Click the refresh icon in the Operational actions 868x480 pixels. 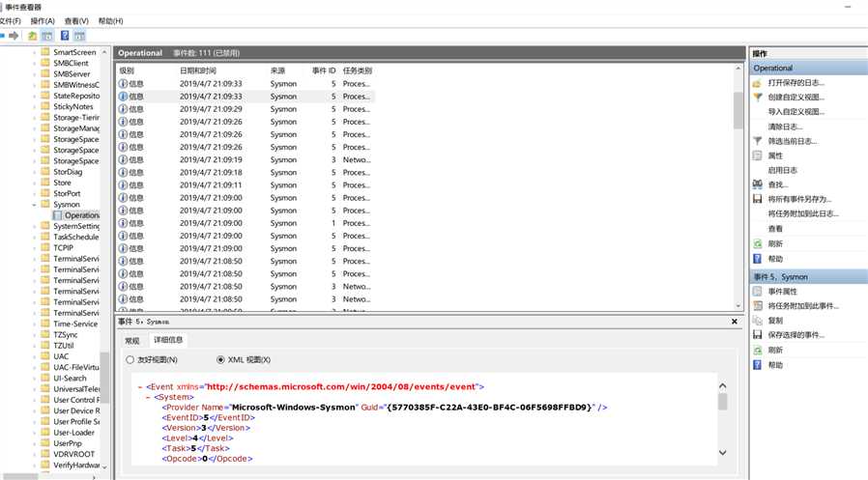tap(757, 243)
